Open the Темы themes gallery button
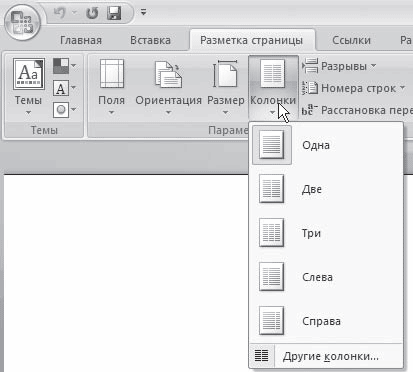The image size is (413, 372). point(28,87)
